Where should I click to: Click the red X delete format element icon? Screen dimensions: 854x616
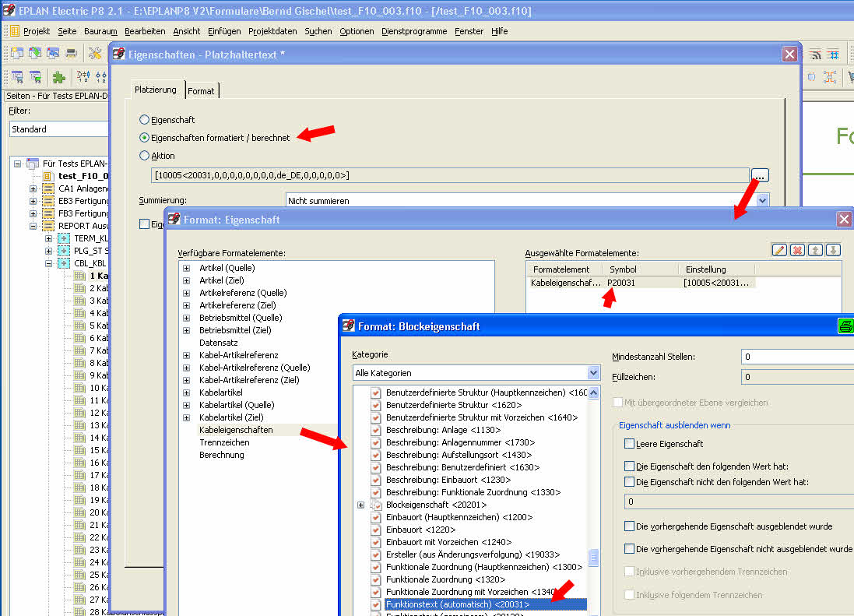[x=797, y=250]
